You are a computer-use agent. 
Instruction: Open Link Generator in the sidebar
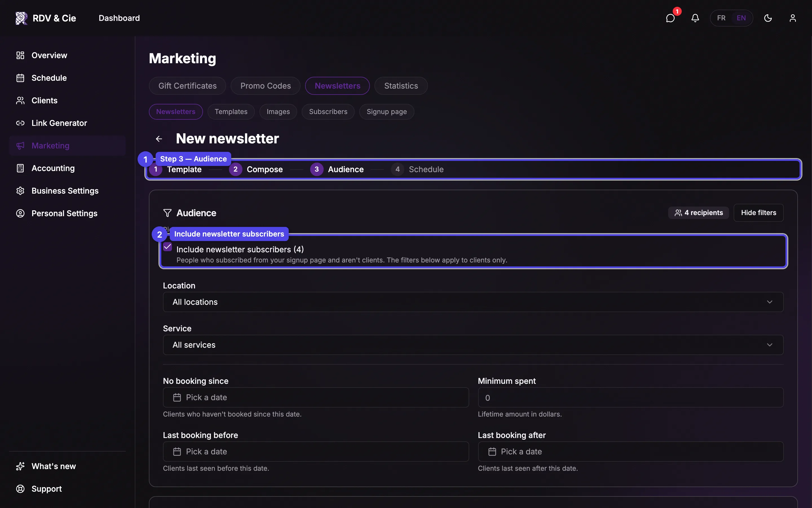(67, 123)
